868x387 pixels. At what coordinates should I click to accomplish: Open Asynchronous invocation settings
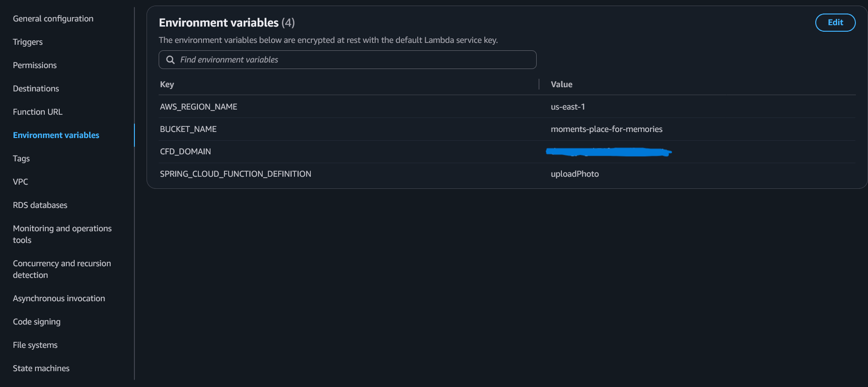(59, 298)
